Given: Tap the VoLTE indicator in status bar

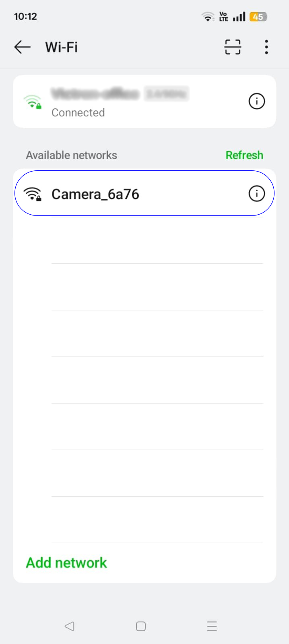Looking at the screenshot, I should pyautogui.click(x=223, y=17).
